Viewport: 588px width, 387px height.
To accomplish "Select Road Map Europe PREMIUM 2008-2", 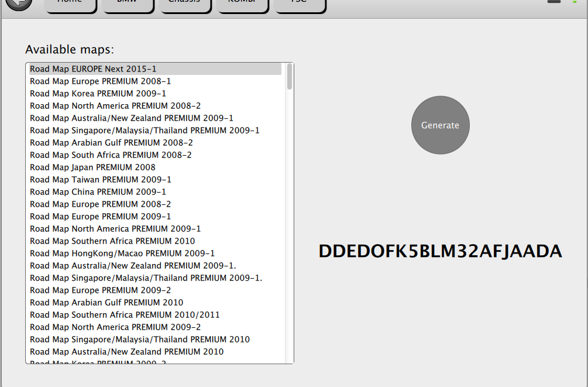I will tap(155, 204).
